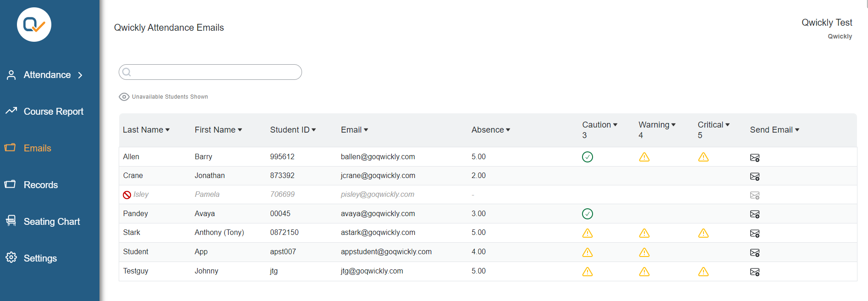868x301 pixels.
Task: Click Testguy's Critical alert triangle
Action: (703, 272)
